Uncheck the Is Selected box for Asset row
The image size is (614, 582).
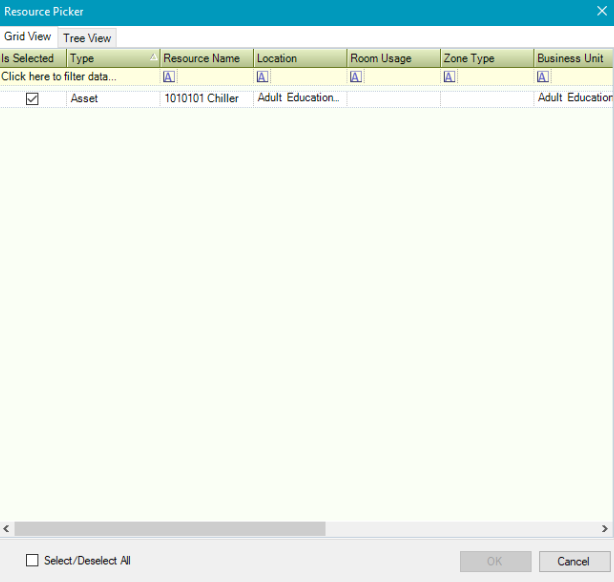coord(32,99)
